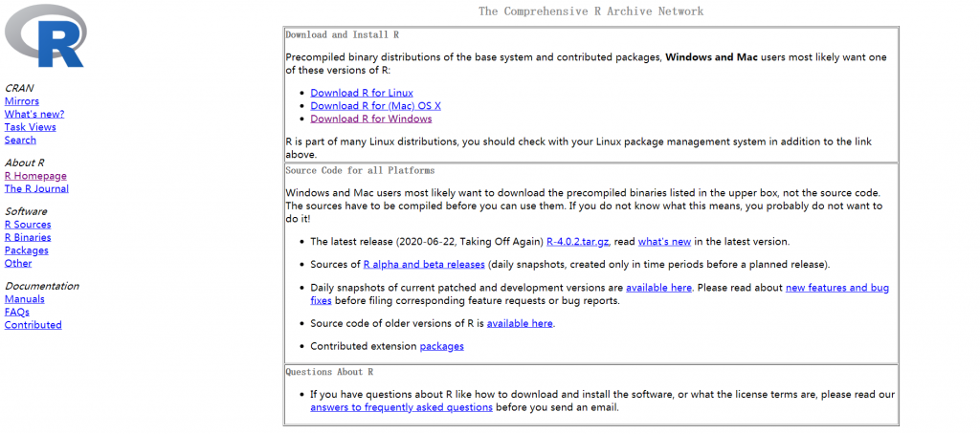
Task: Click the Software sidebar heading
Action: tap(26, 211)
